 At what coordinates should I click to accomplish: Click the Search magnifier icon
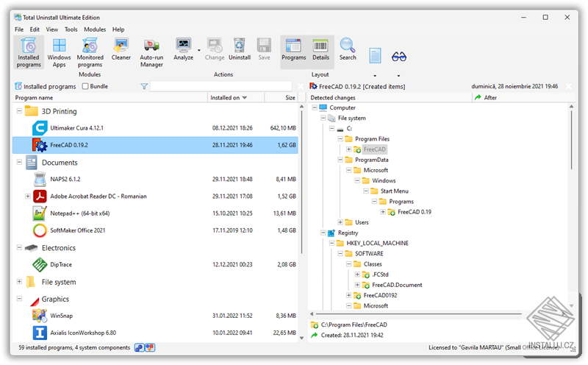(x=348, y=46)
